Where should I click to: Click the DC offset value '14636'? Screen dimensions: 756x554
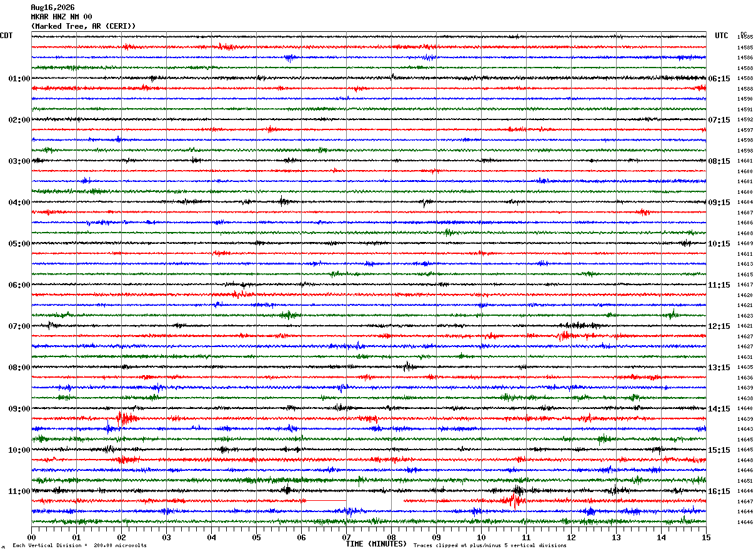click(745, 378)
